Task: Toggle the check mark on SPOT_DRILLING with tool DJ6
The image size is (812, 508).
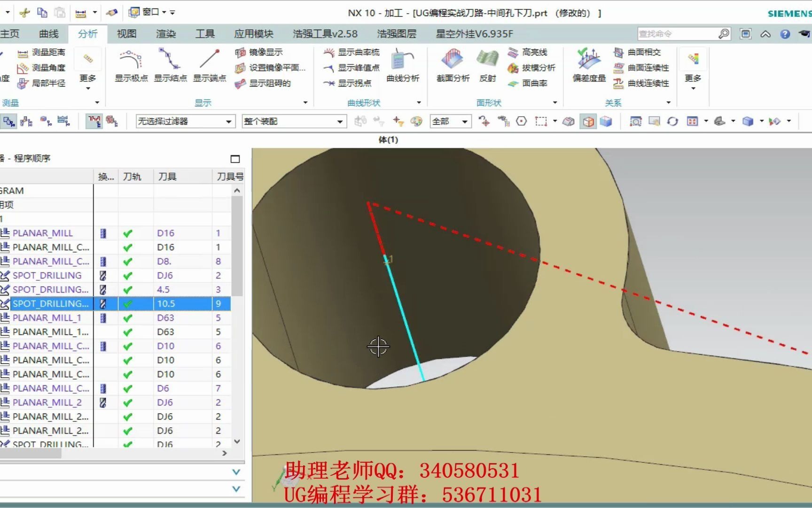Action: coord(127,275)
